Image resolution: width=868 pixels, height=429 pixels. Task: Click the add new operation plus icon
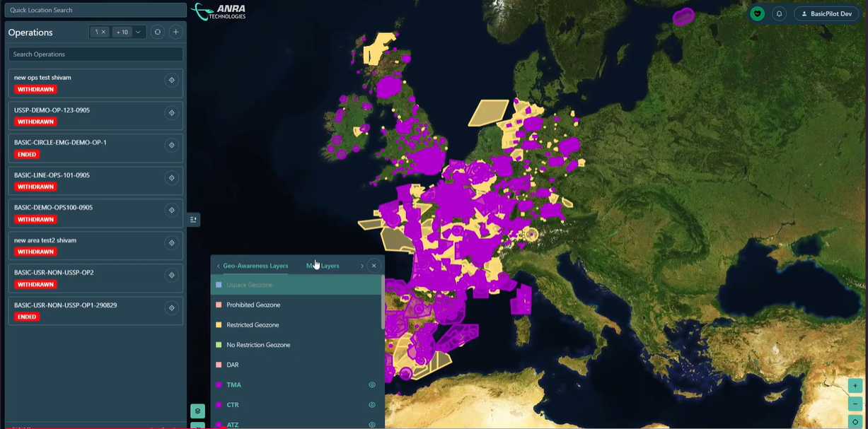pos(176,32)
